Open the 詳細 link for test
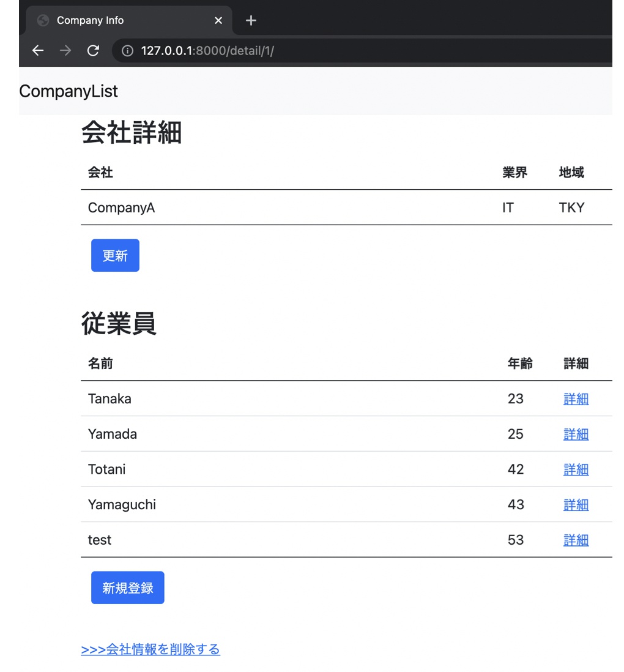The width and height of the screenshot is (624, 672). (x=576, y=540)
